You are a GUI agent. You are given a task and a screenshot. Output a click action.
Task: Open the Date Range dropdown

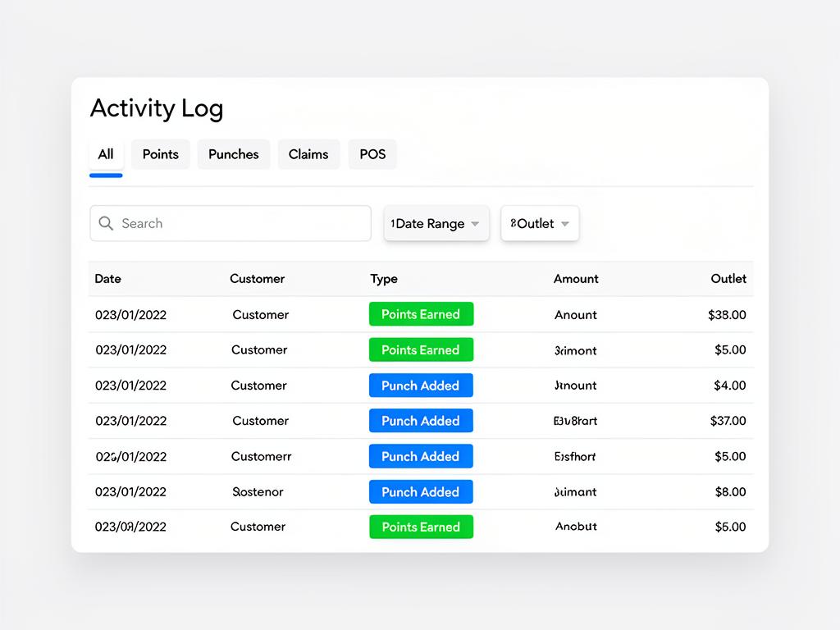coord(435,223)
